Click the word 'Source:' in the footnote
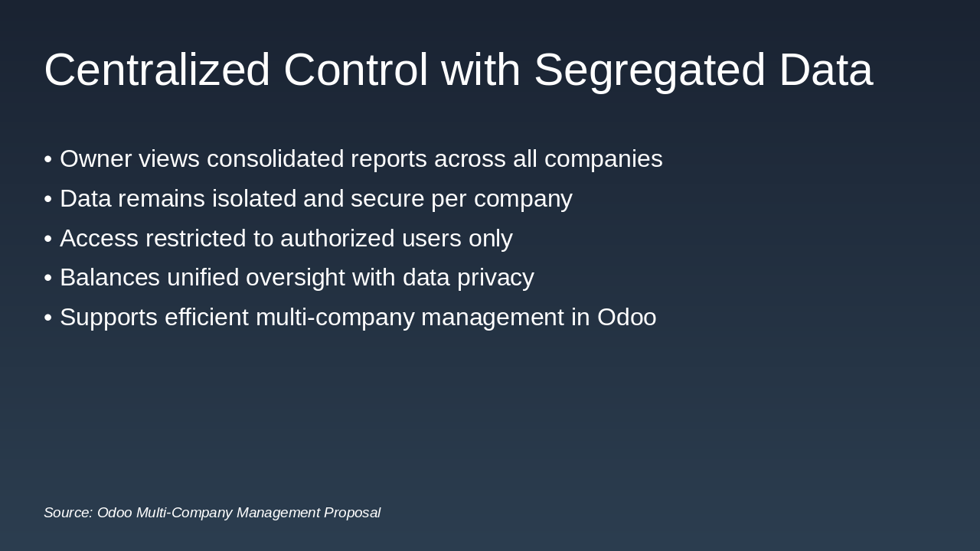 click(68, 513)
